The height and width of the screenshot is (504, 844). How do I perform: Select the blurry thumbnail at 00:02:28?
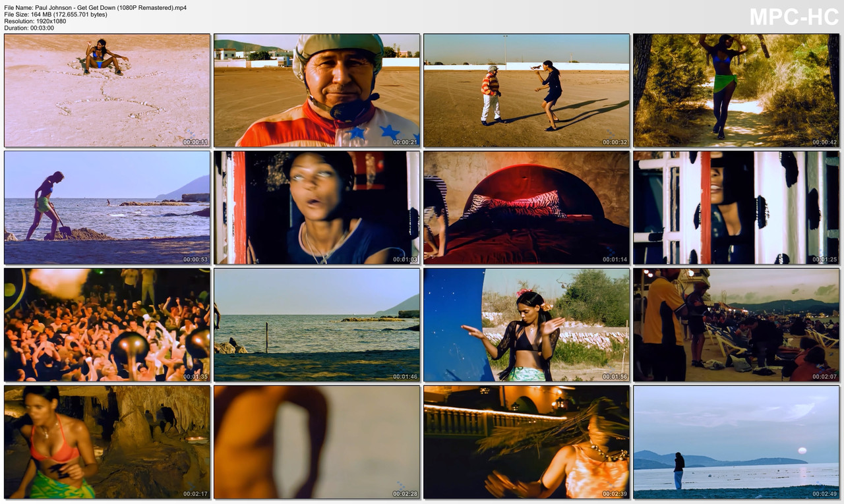coord(317,442)
